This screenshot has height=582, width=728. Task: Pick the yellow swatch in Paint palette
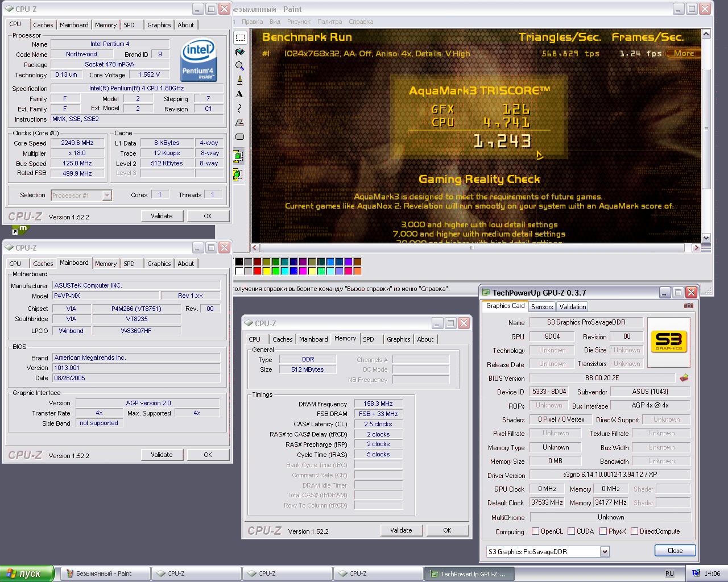pyautogui.click(x=267, y=271)
